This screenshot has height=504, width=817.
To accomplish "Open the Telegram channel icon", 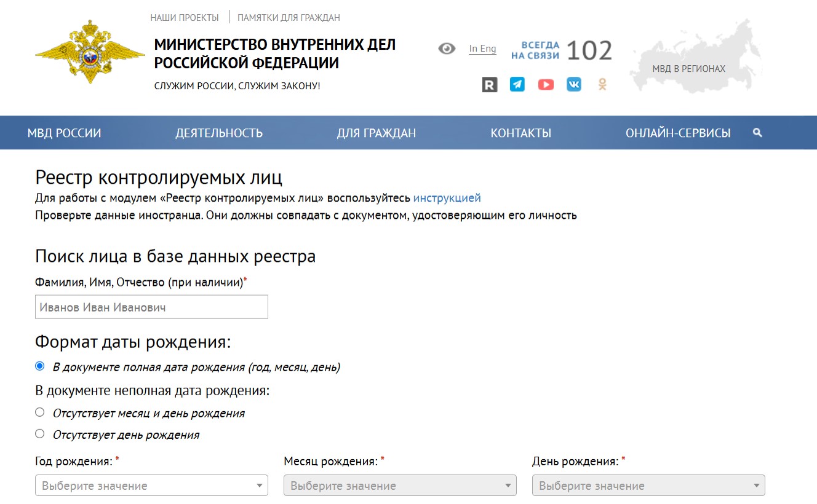I will (517, 85).
